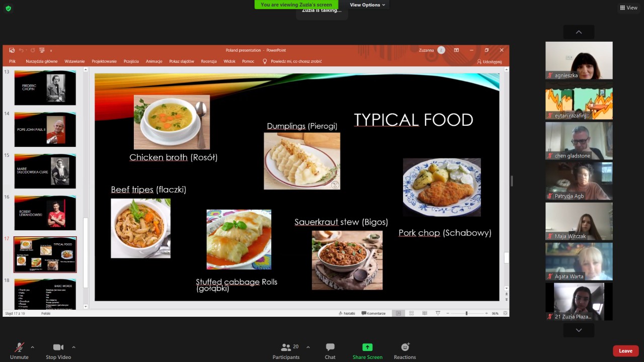Click the fit slide to window icon

[504, 313]
